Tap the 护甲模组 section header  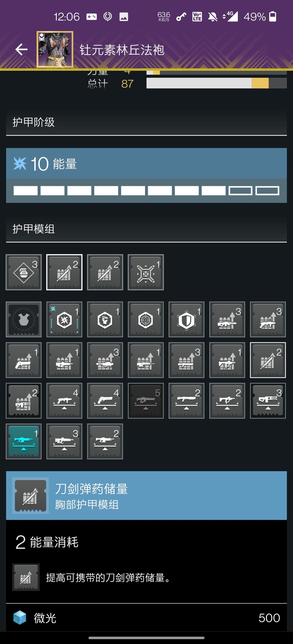point(146,229)
